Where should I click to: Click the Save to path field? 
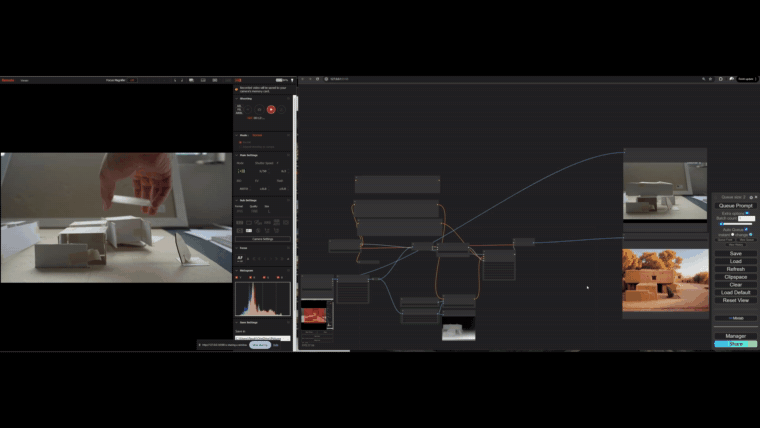coord(263,338)
